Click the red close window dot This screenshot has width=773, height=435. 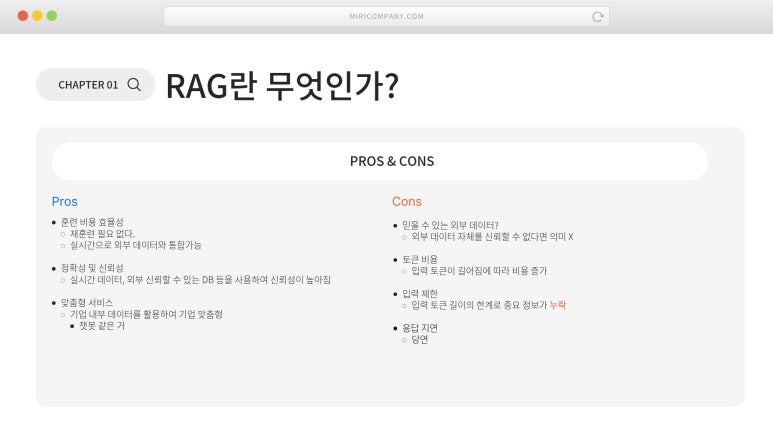pos(23,16)
